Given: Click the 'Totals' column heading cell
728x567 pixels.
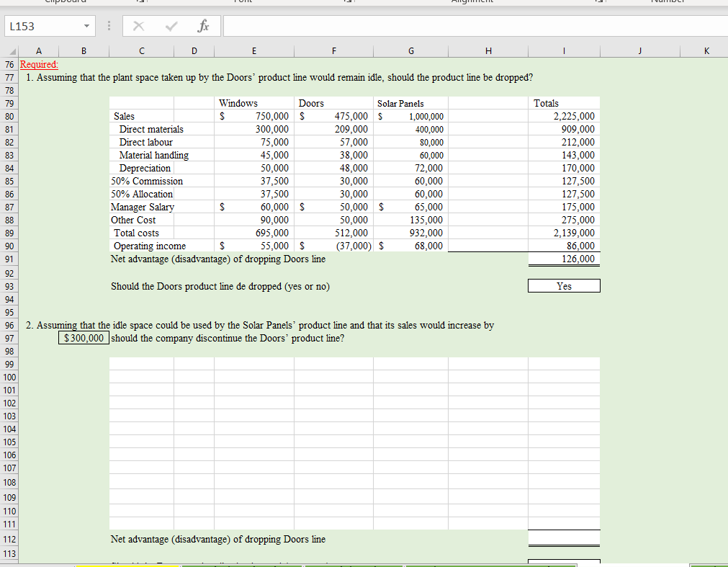Looking at the screenshot, I should pos(564,104).
